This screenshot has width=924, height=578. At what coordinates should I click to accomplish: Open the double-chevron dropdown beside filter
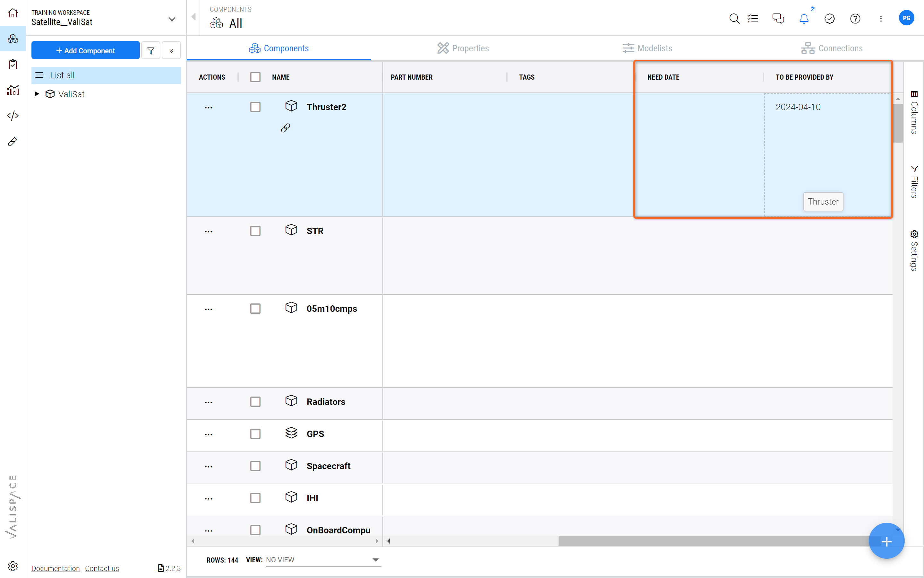pyautogui.click(x=171, y=50)
